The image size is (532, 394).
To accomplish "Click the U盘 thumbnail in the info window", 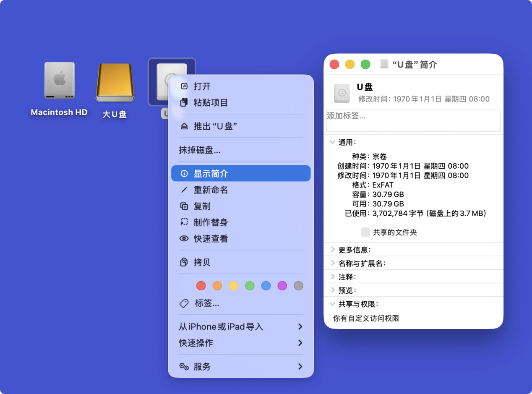I will click(342, 93).
